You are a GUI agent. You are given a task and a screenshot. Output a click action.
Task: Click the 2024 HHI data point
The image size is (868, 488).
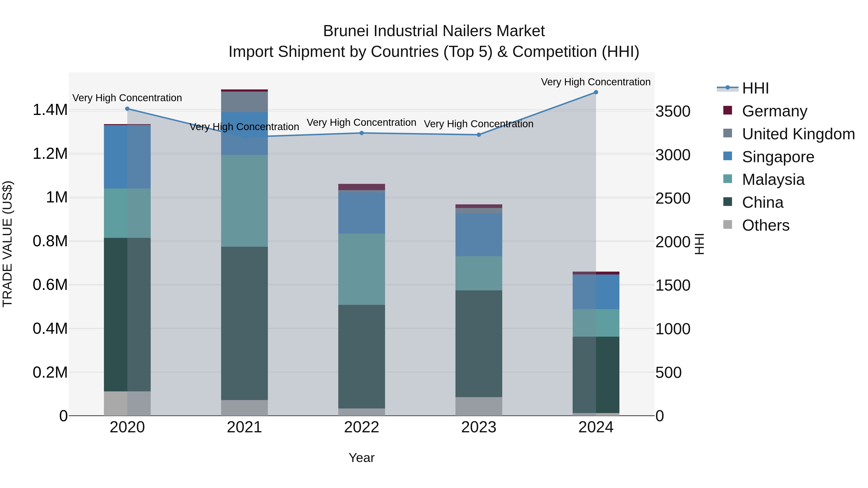coord(596,92)
